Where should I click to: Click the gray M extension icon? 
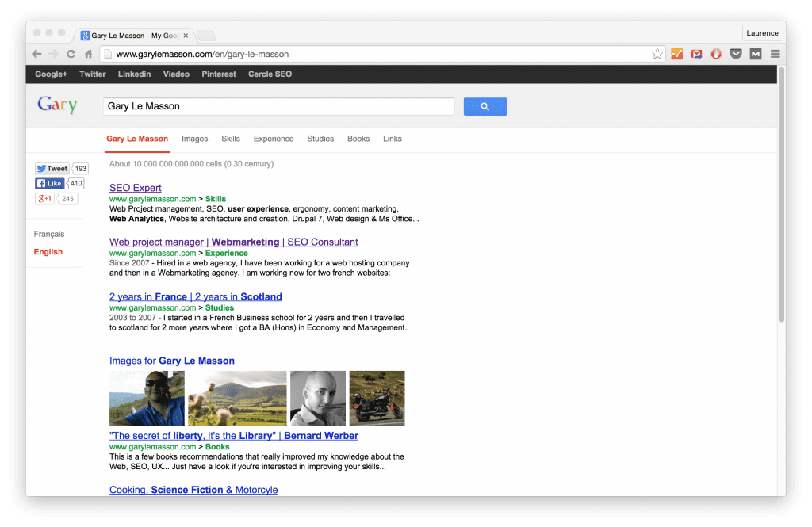[x=756, y=54]
